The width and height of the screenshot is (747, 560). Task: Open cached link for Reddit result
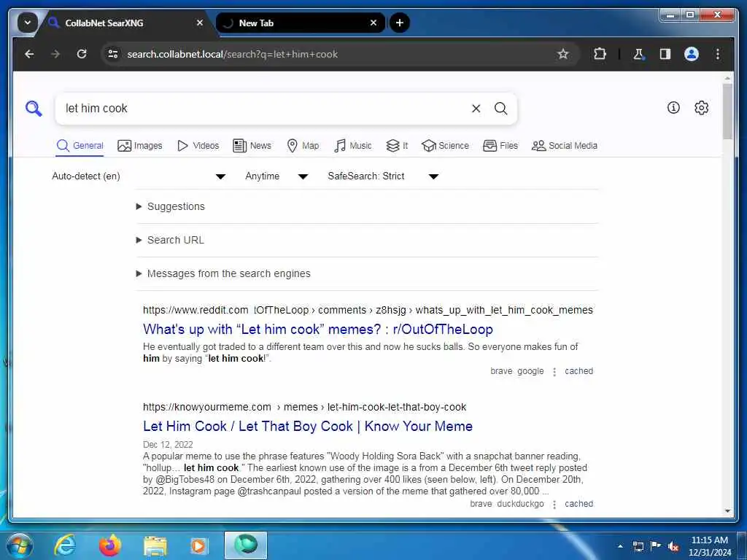coord(578,371)
